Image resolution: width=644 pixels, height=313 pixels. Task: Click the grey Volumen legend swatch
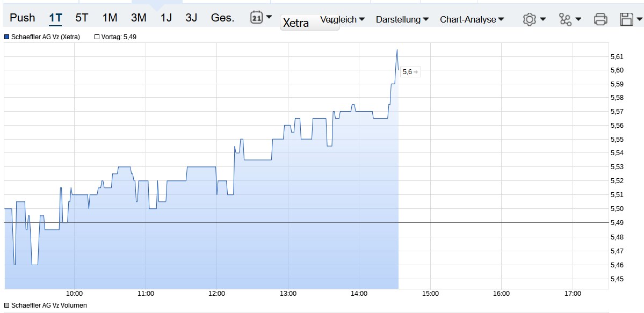pyautogui.click(x=6, y=305)
